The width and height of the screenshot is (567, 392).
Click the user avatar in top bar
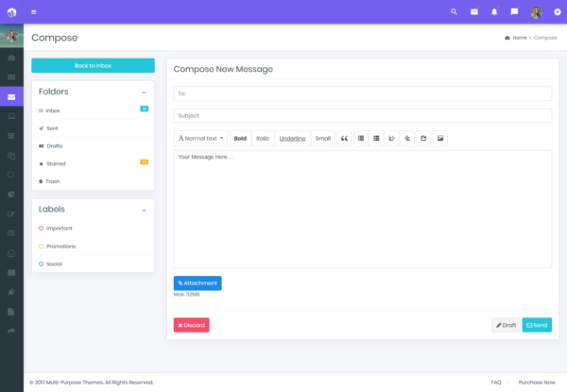[x=536, y=12]
